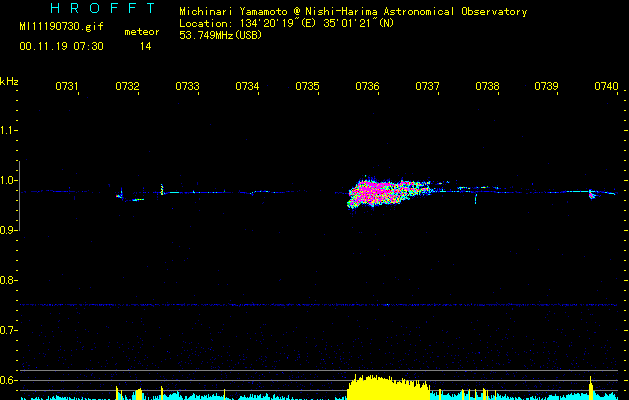Click the 0733 time marker
The height and width of the screenshot is (400, 629).
click(187, 86)
